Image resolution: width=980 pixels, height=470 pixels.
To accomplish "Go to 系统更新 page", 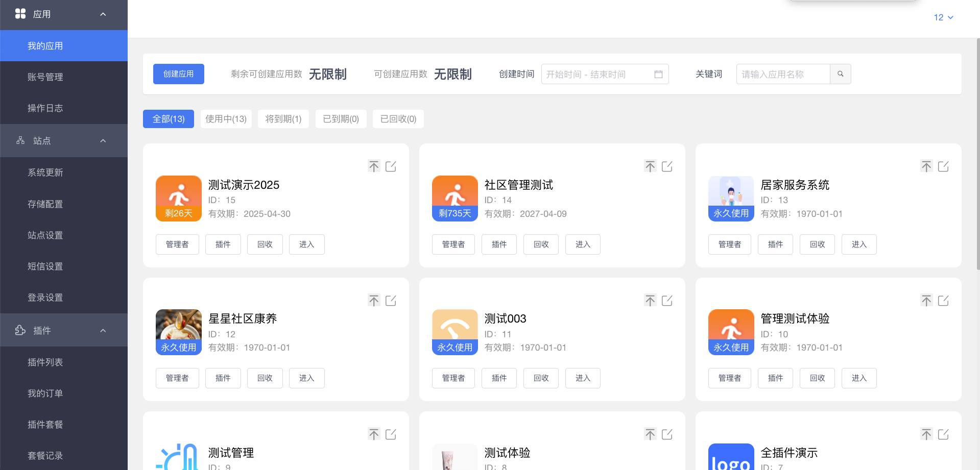I will pyautogui.click(x=64, y=172).
